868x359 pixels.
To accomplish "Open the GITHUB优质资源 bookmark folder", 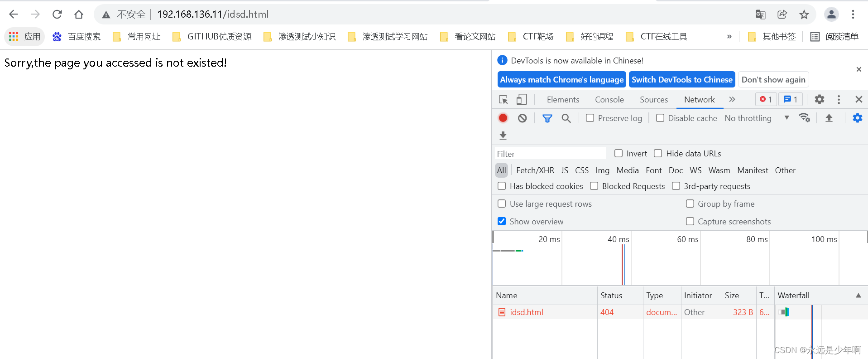I will click(x=212, y=37).
